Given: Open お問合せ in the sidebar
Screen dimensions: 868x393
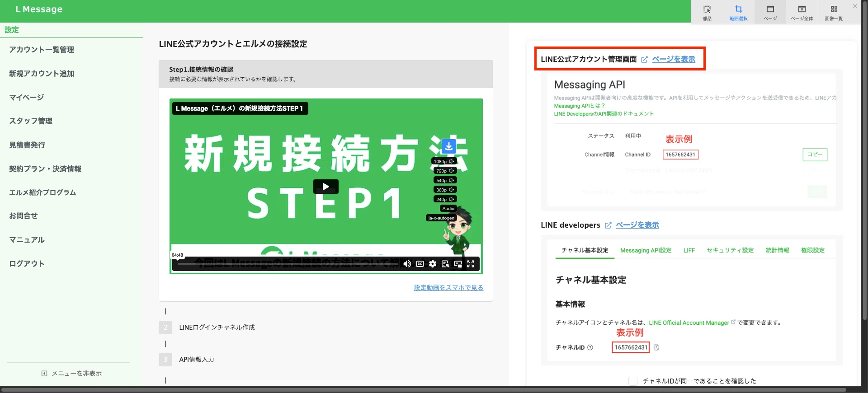Looking at the screenshot, I should click(24, 216).
